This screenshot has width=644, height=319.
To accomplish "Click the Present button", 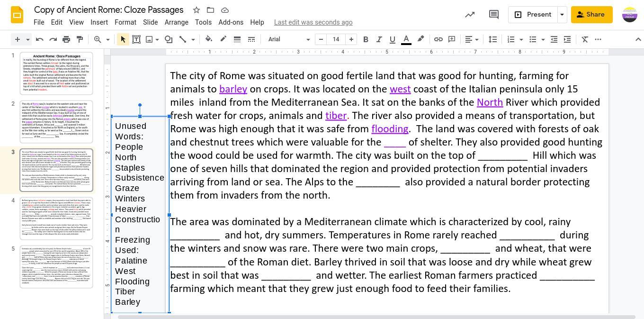I will [x=533, y=15].
